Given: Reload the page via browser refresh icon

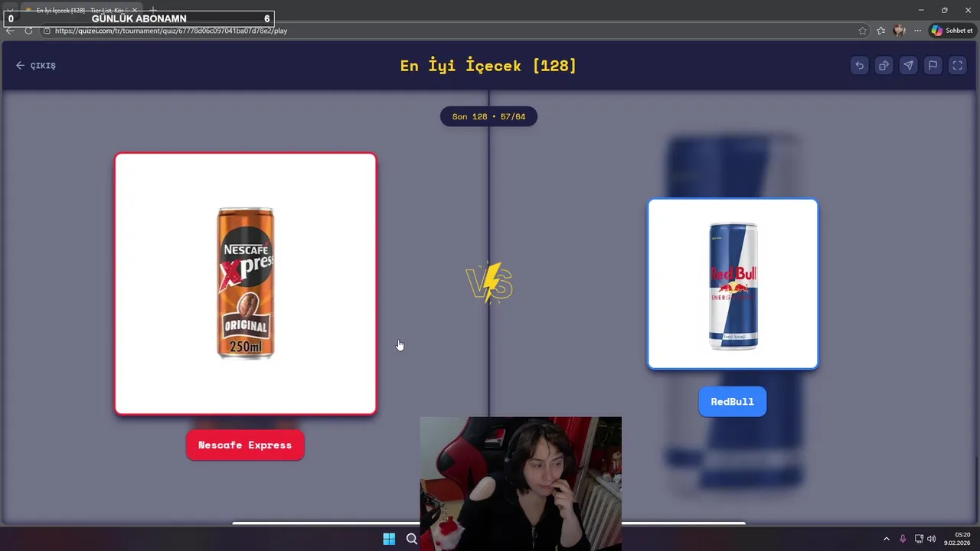Looking at the screenshot, I should click(x=28, y=31).
